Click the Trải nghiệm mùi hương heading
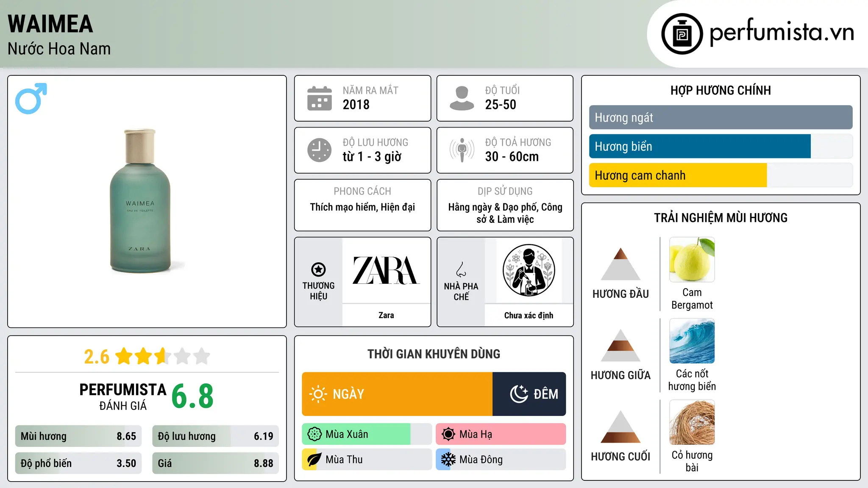The height and width of the screenshot is (488, 868). [x=721, y=218]
